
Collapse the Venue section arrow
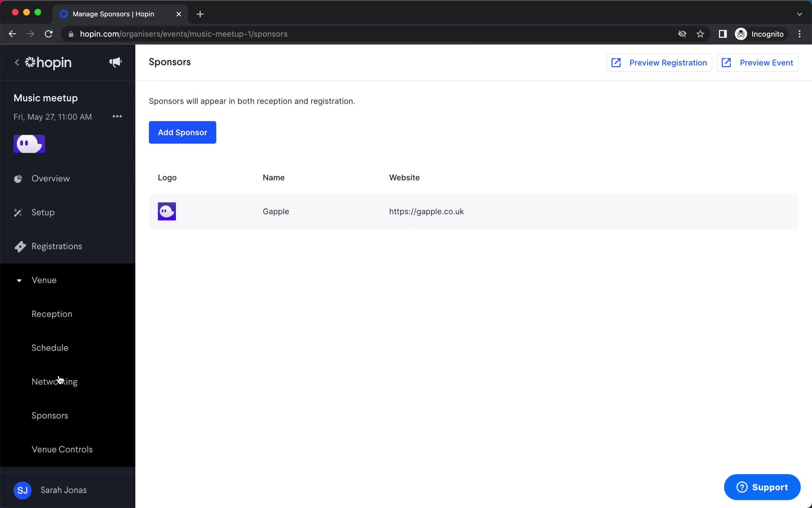(19, 280)
